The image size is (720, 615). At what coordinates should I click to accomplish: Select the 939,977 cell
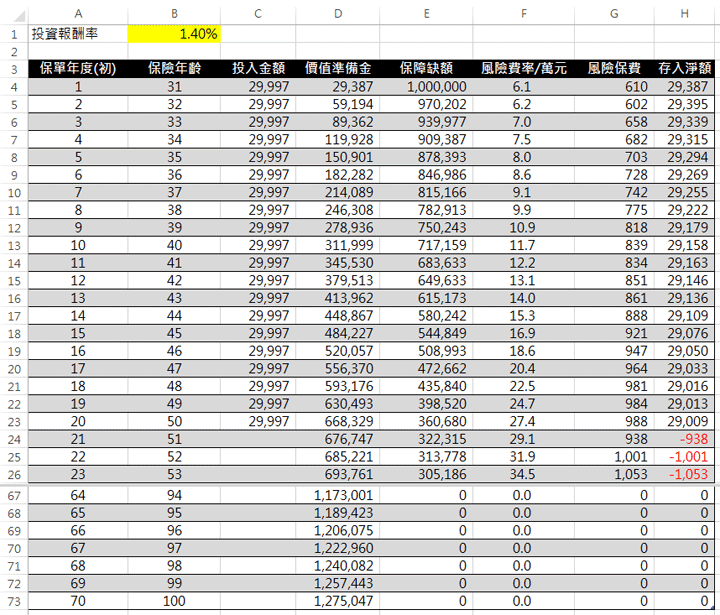tap(426, 122)
